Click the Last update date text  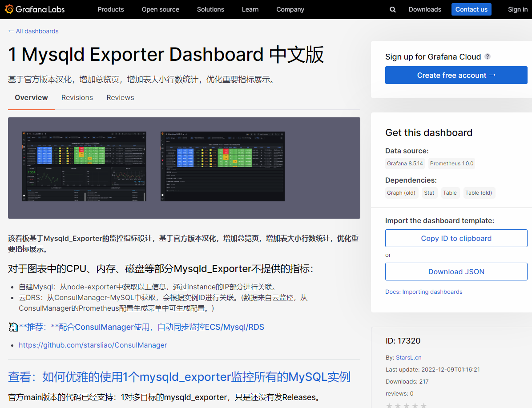[433, 369]
